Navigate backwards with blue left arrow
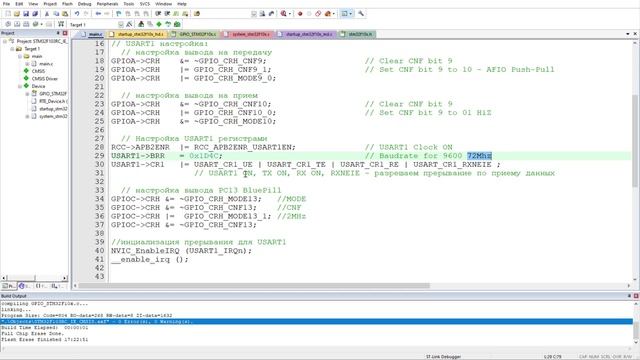Screen dimensions: 640x360 [98, 14]
